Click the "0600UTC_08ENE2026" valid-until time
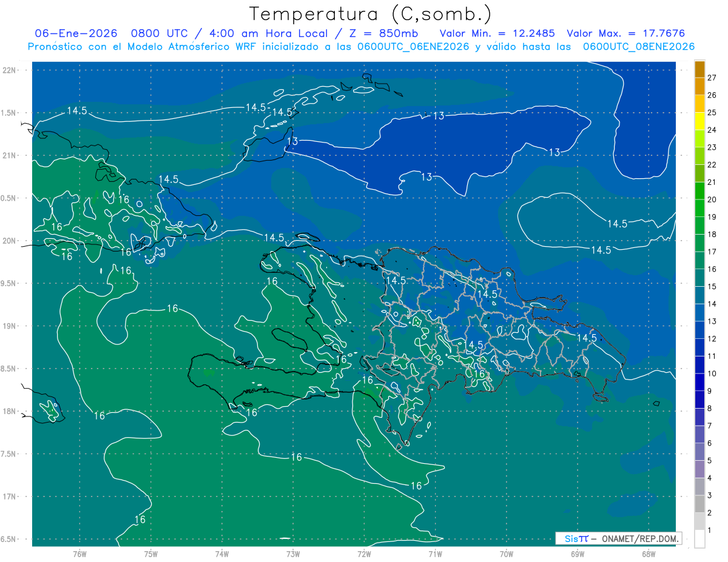The height and width of the screenshot is (562, 728). [639, 47]
